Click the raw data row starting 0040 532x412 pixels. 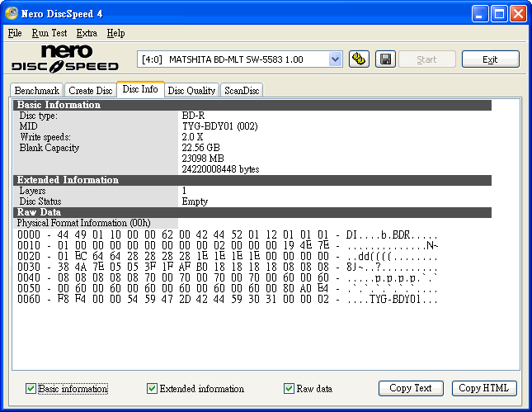[228, 278]
